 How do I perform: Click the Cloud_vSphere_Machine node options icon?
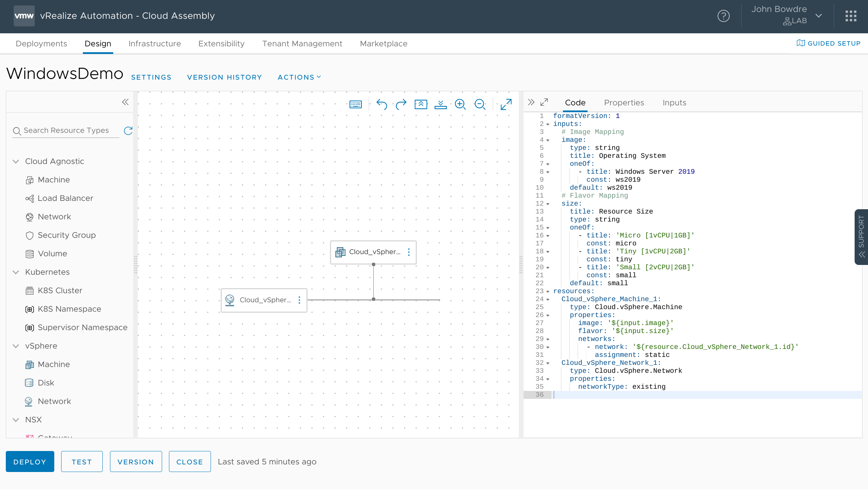point(409,251)
